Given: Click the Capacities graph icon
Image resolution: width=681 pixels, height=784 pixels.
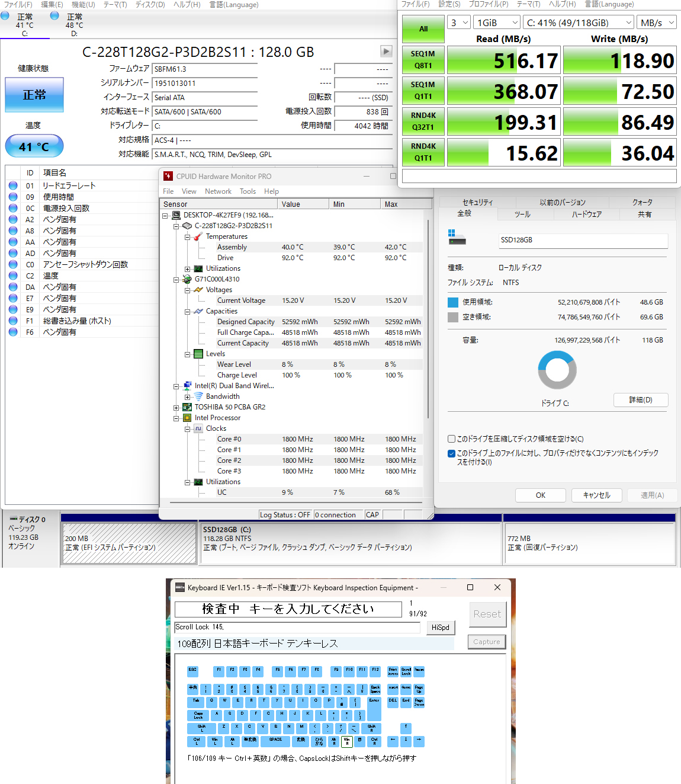Looking at the screenshot, I should (198, 311).
